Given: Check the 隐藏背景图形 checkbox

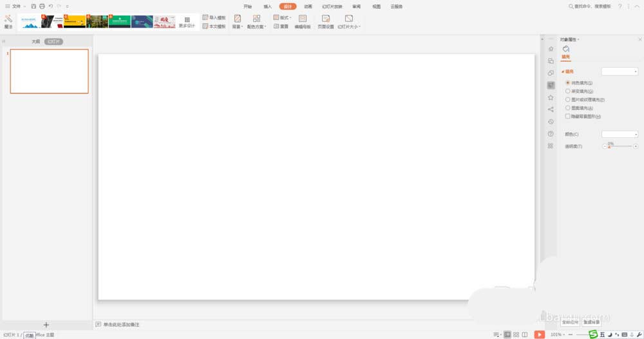Looking at the screenshot, I should click(x=568, y=117).
